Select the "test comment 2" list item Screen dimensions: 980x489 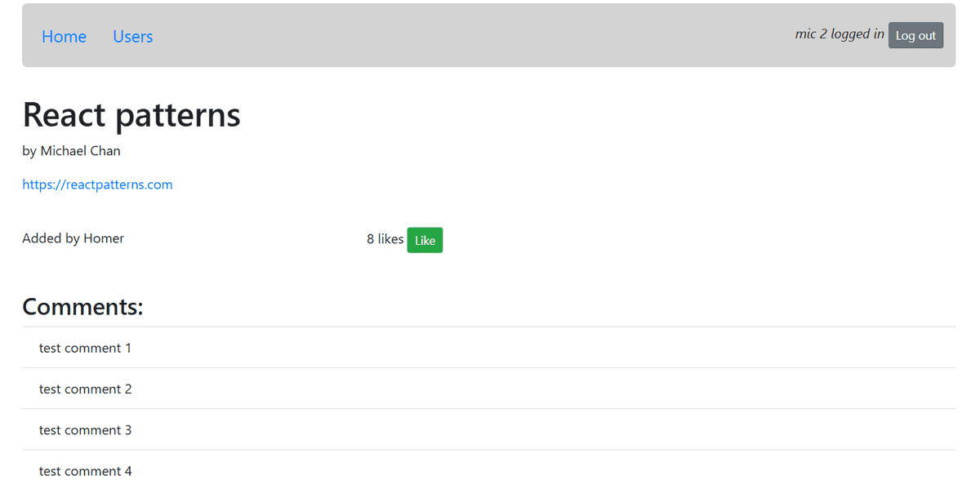pyautogui.click(x=85, y=389)
